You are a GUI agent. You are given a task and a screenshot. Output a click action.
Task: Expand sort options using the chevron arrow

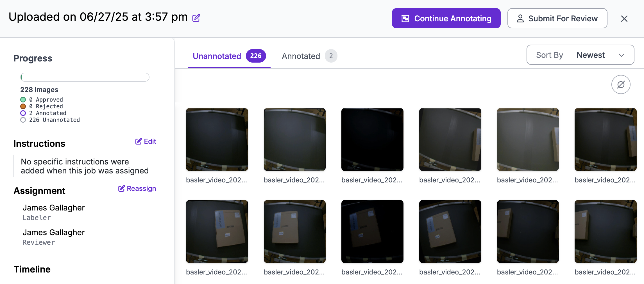click(x=622, y=55)
